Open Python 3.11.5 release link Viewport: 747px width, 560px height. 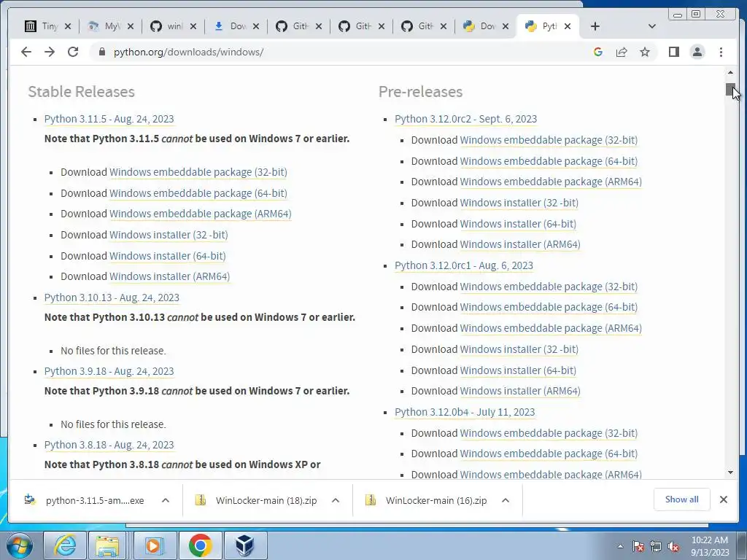(109, 119)
